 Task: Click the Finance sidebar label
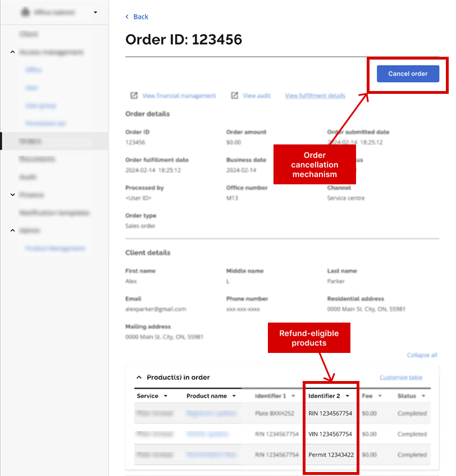pos(31,194)
